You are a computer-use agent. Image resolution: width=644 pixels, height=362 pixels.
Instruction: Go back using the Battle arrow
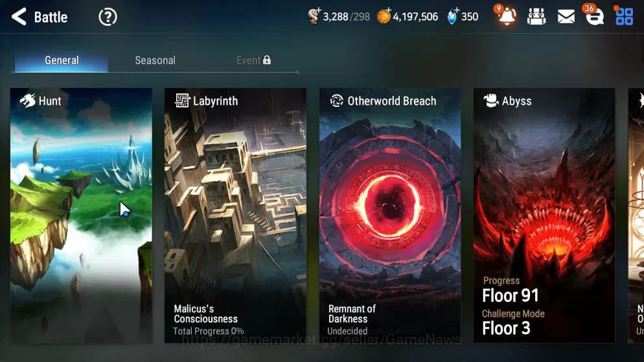(x=19, y=17)
